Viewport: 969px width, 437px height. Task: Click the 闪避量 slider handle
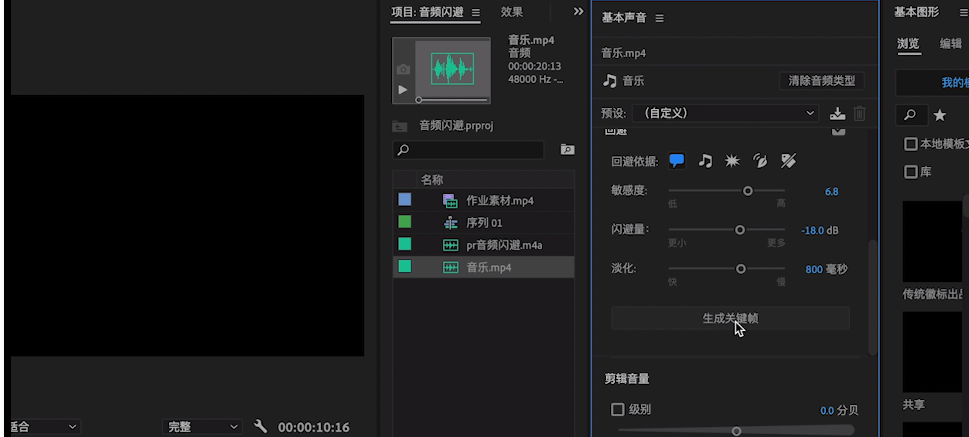(x=740, y=230)
